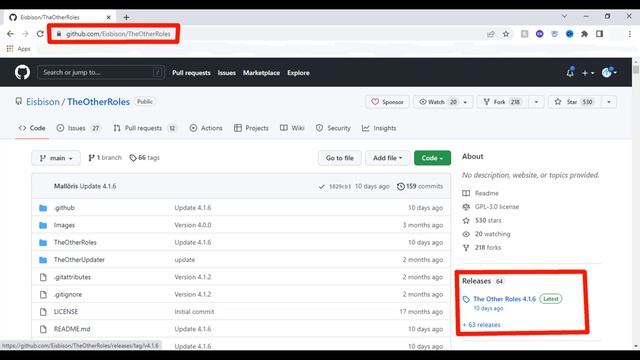
Task: View the 66 tags link
Action: [144, 158]
